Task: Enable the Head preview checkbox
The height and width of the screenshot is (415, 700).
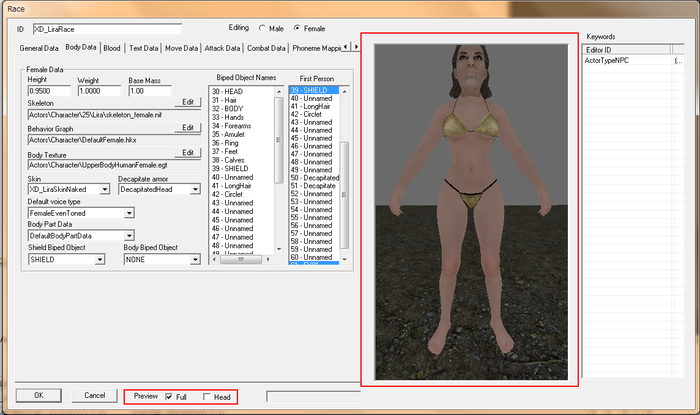Action: coord(207,397)
